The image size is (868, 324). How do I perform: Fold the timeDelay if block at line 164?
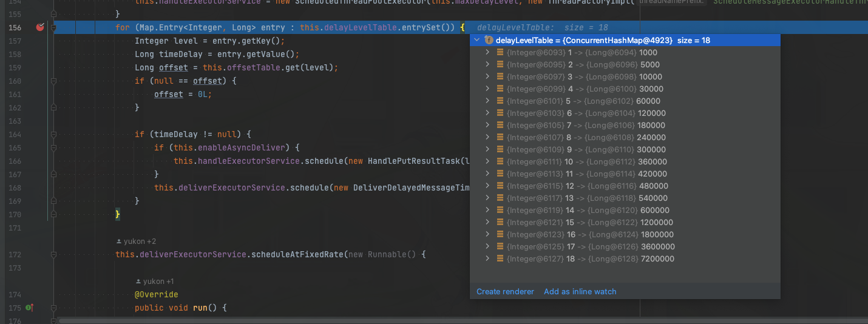[53, 134]
